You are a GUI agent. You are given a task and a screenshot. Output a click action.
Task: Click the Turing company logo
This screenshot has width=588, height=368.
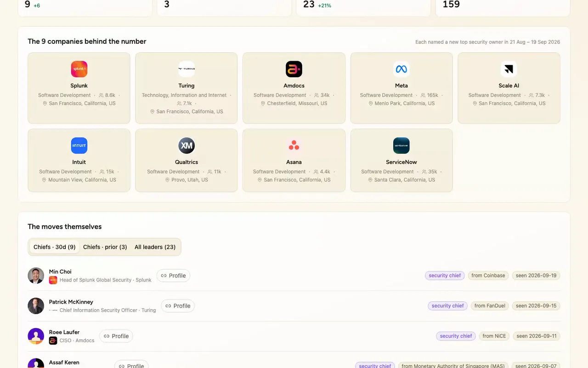(x=187, y=69)
